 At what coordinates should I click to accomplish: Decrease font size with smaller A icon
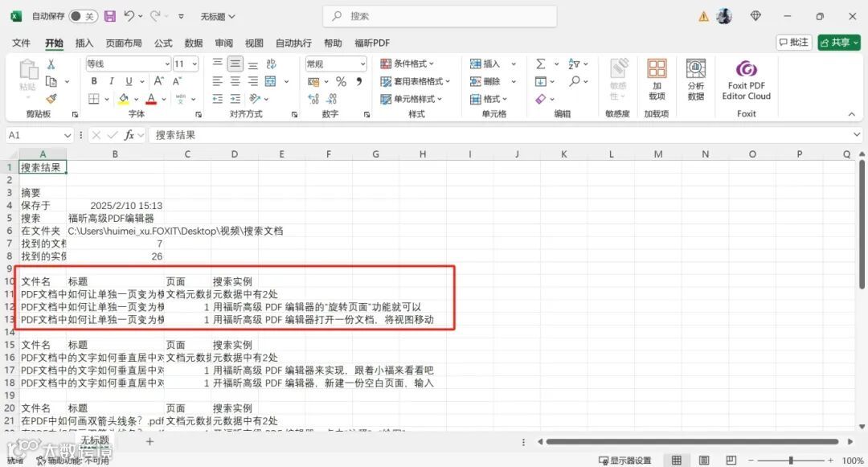point(177,81)
